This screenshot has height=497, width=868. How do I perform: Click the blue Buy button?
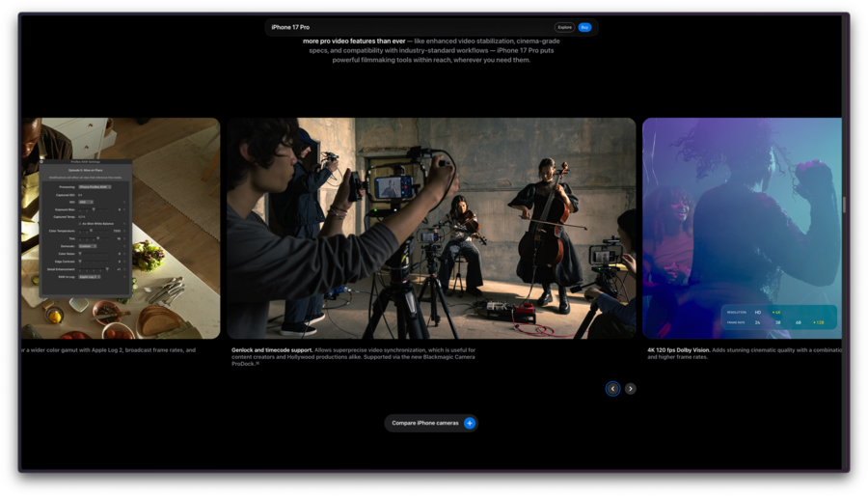coord(584,27)
